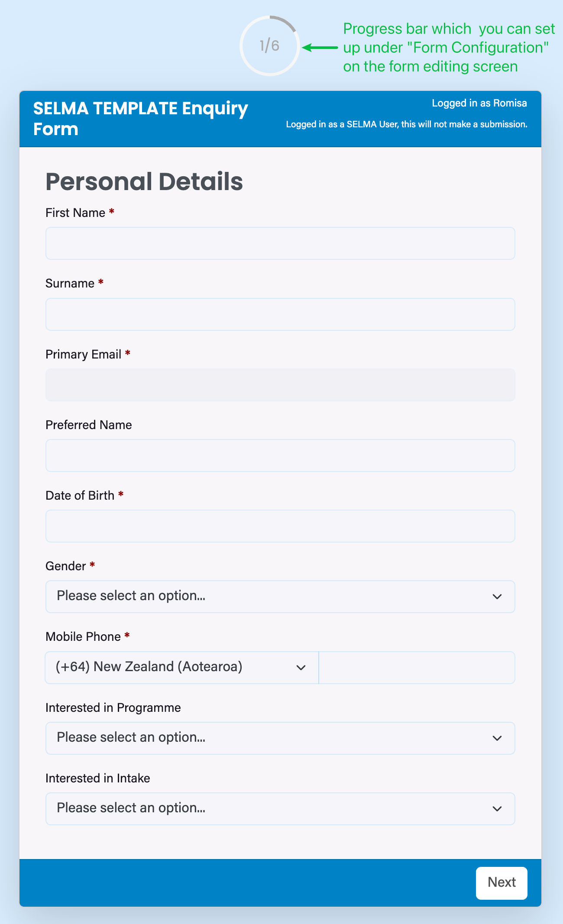The height and width of the screenshot is (924, 563).
Task: Click the SELMA TEMPLATE Enquiry Form title
Action: 140,119
